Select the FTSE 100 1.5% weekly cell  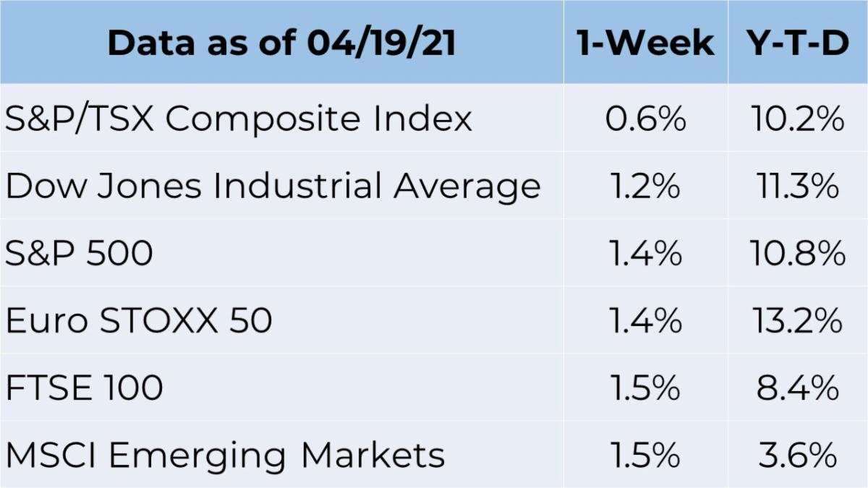click(646, 388)
